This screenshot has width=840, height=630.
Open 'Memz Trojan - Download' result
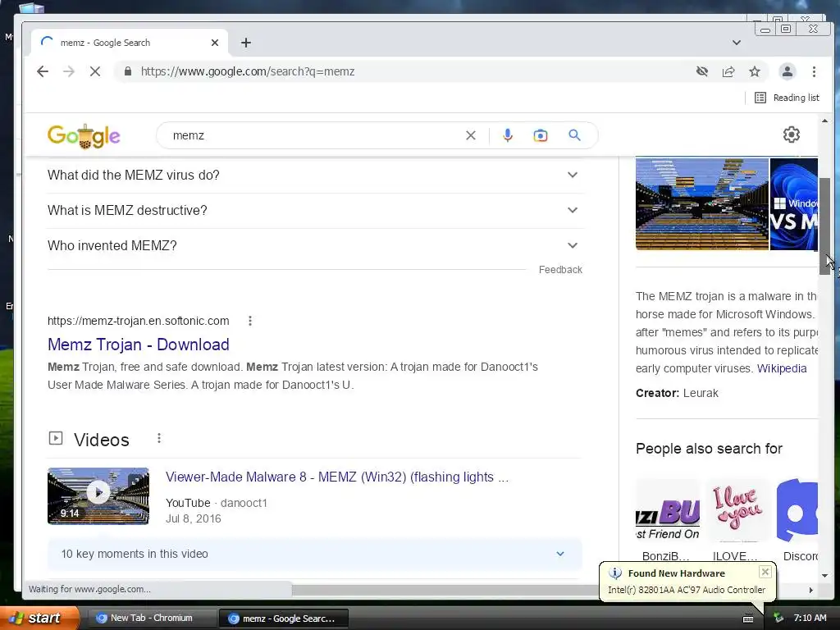pos(138,345)
